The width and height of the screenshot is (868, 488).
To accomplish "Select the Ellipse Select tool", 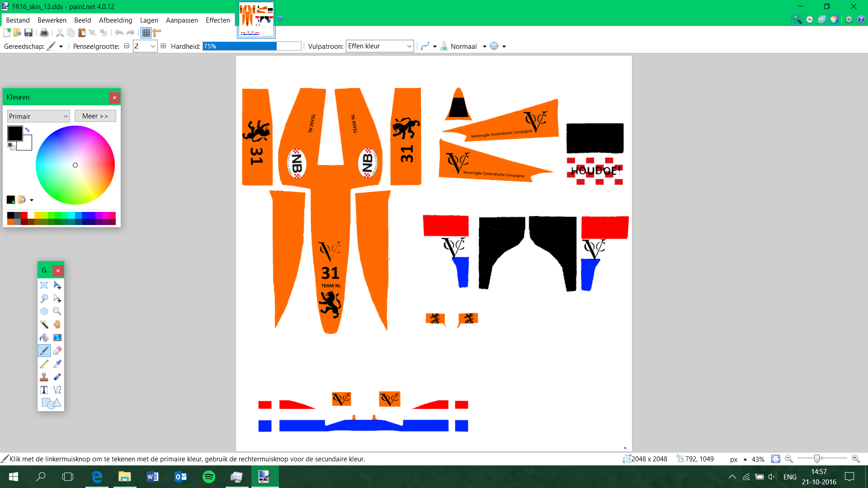I will 44,311.
